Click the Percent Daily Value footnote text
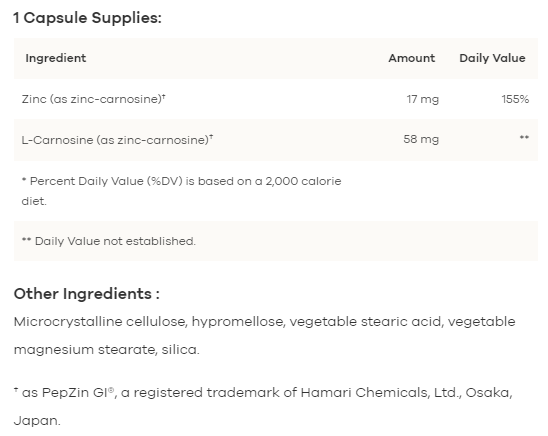Screen dimensions: 548x436 coord(181,191)
